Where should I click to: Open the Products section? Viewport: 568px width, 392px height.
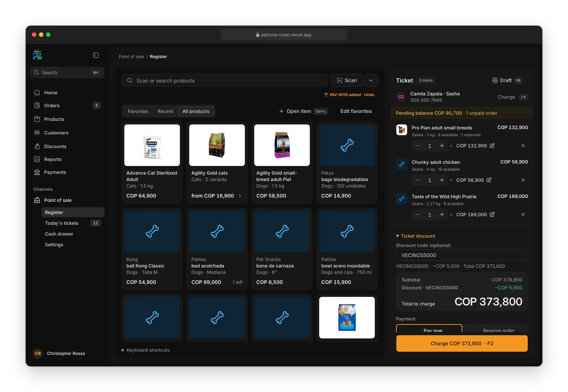tap(67, 119)
